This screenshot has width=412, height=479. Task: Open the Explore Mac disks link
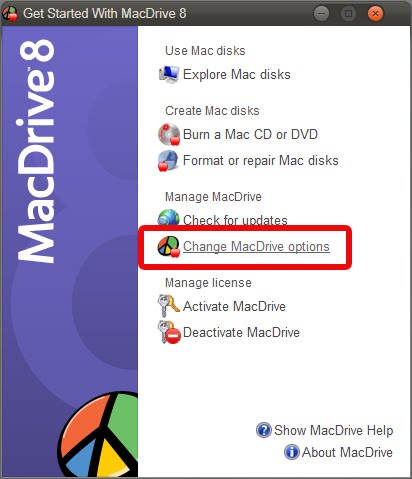click(x=237, y=74)
